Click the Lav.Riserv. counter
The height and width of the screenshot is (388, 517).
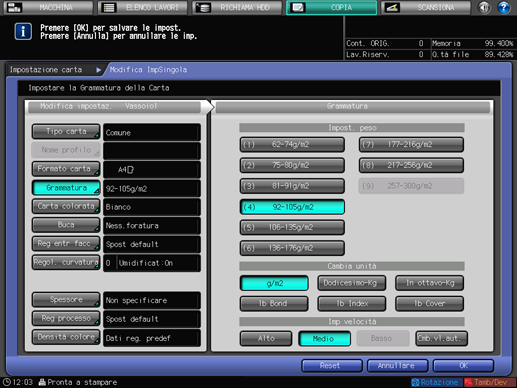pyautogui.click(x=385, y=54)
